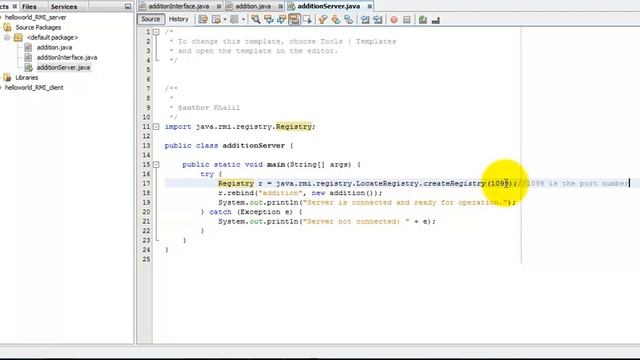Click the editor toolbar Back navigation icon
640x360 pixels.
click(216, 20)
